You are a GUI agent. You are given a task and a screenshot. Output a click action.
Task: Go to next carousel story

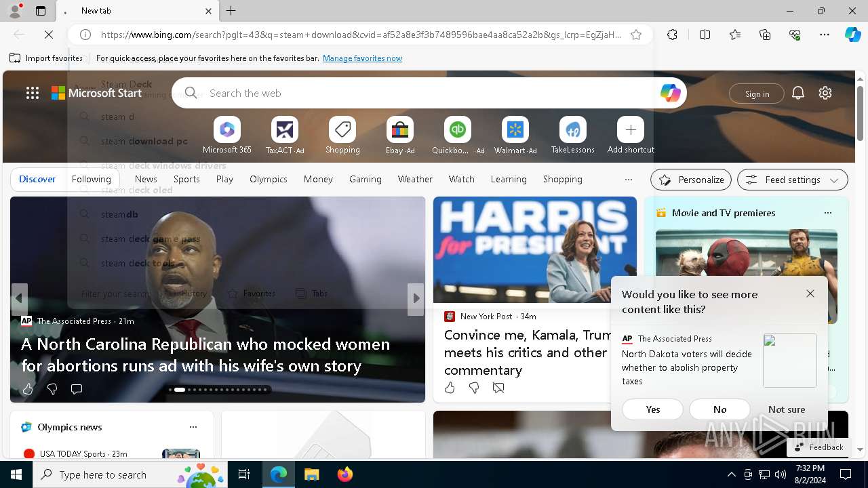[416, 299]
